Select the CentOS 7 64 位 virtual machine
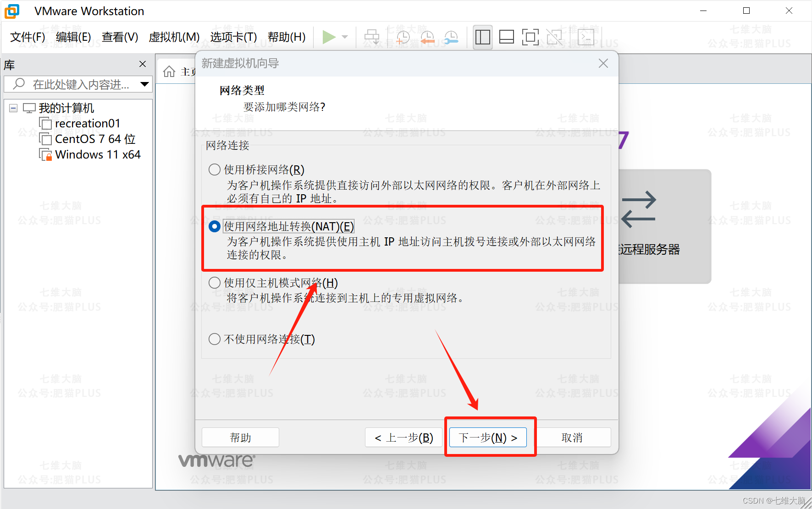 pos(95,139)
